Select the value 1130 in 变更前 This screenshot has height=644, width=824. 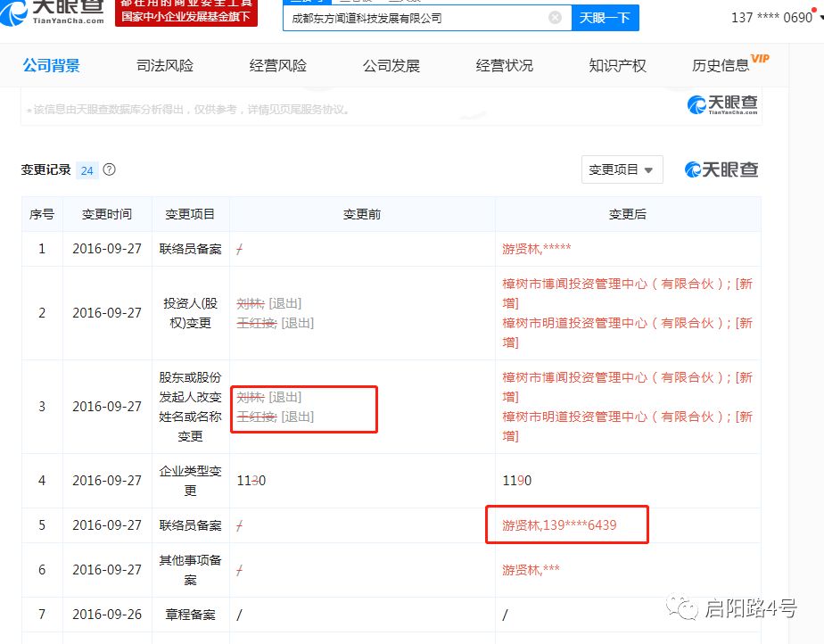[251, 481]
